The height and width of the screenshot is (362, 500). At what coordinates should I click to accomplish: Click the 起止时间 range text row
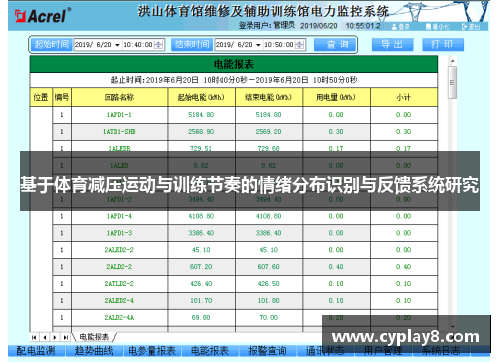[x=234, y=80]
